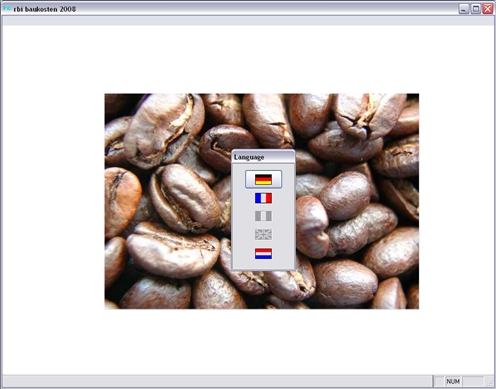Click the empty status pane right of NUM

tap(473, 381)
